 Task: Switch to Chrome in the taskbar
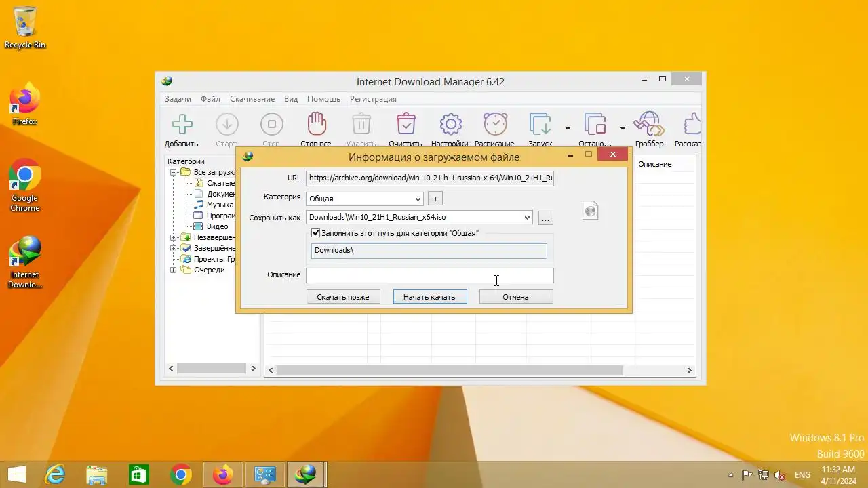pos(181,474)
